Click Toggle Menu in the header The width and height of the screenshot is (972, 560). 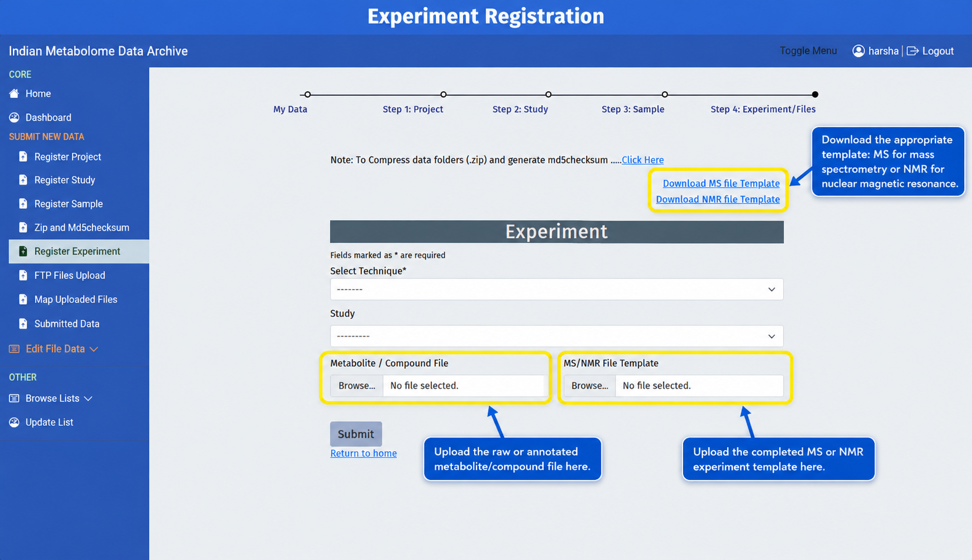808,51
